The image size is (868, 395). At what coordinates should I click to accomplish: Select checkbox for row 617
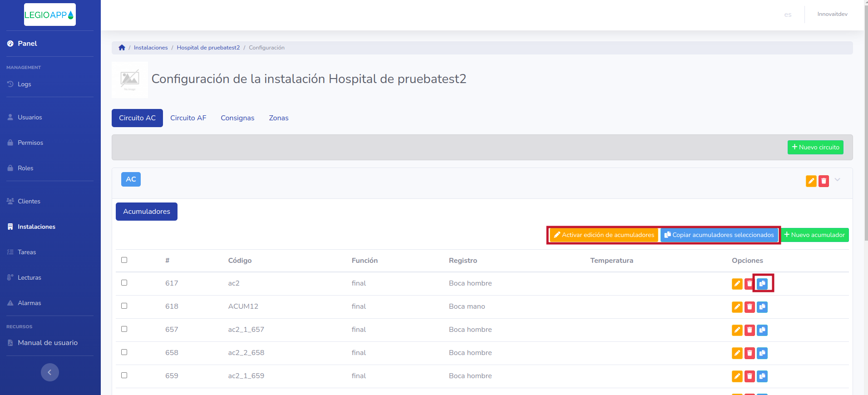coord(124,283)
